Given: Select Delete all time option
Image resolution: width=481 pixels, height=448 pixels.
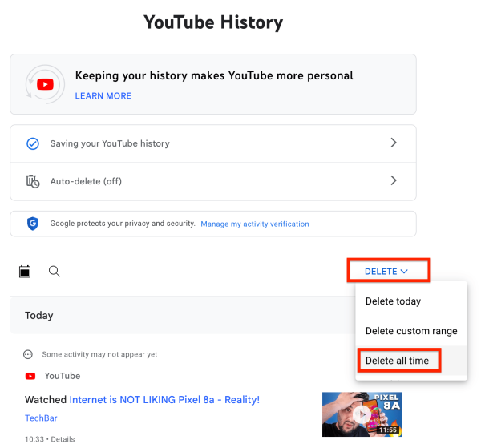Looking at the screenshot, I should (x=398, y=361).
